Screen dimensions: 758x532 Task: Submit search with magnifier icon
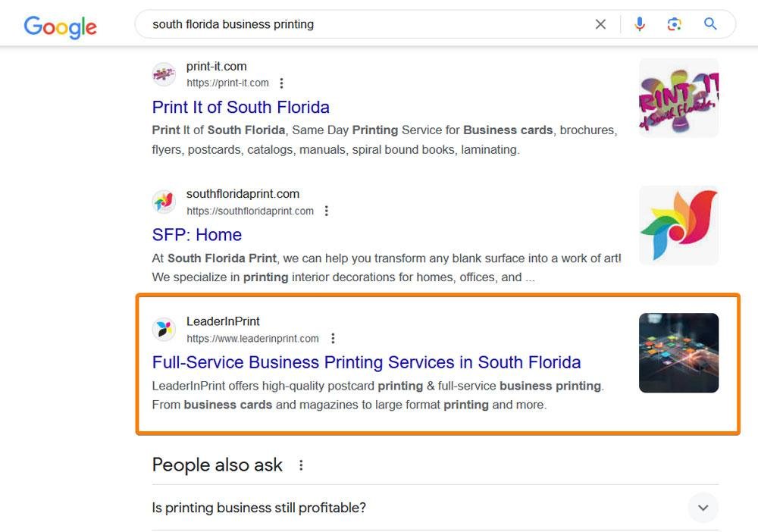(710, 24)
